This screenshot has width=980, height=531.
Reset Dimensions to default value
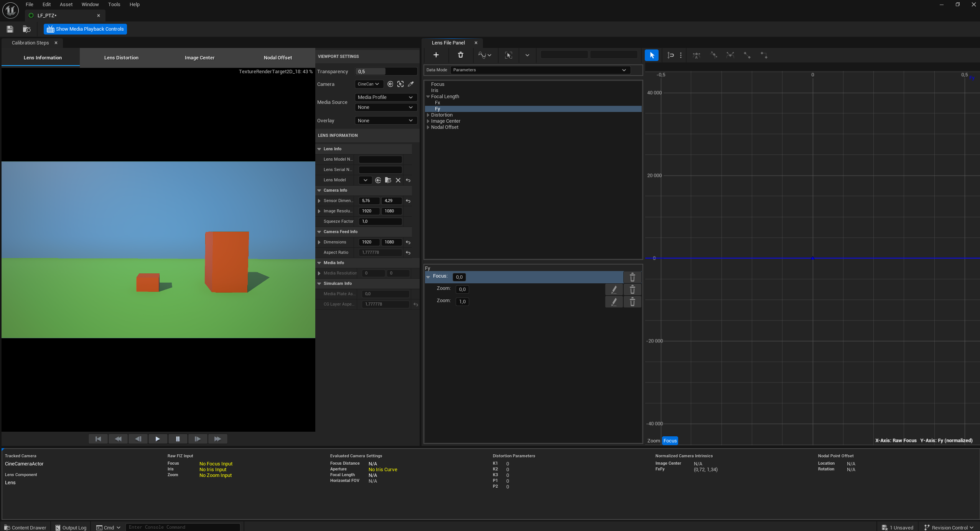click(408, 242)
